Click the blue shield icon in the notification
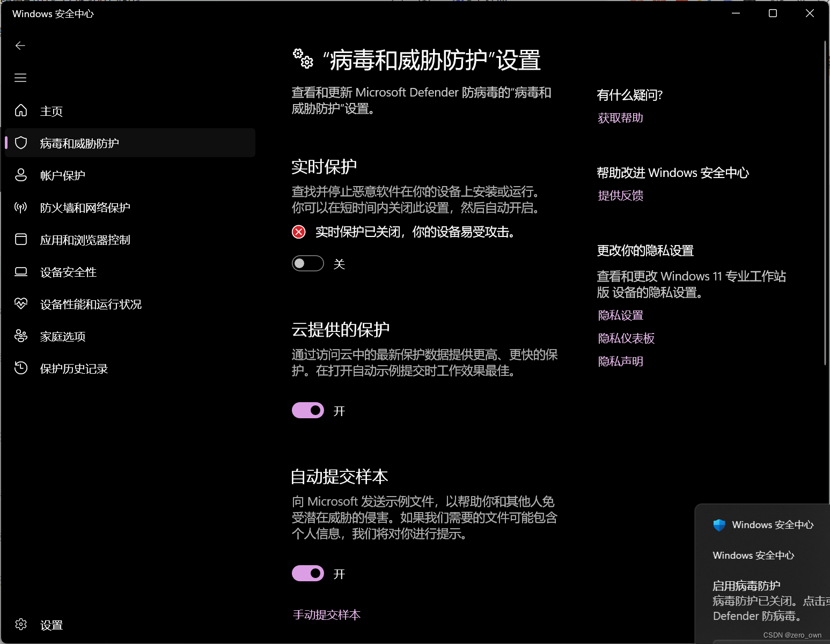 tap(719, 525)
